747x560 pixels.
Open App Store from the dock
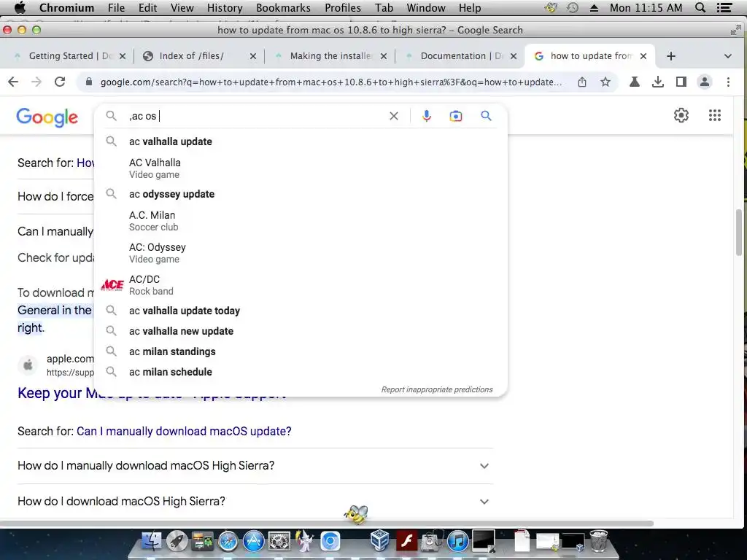pos(253,541)
